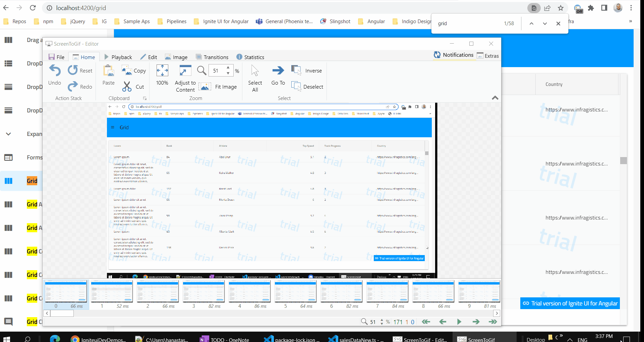Increase zoom percentage with the spinner up arrow
Screen dimensions: 644x342
click(x=228, y=68)
